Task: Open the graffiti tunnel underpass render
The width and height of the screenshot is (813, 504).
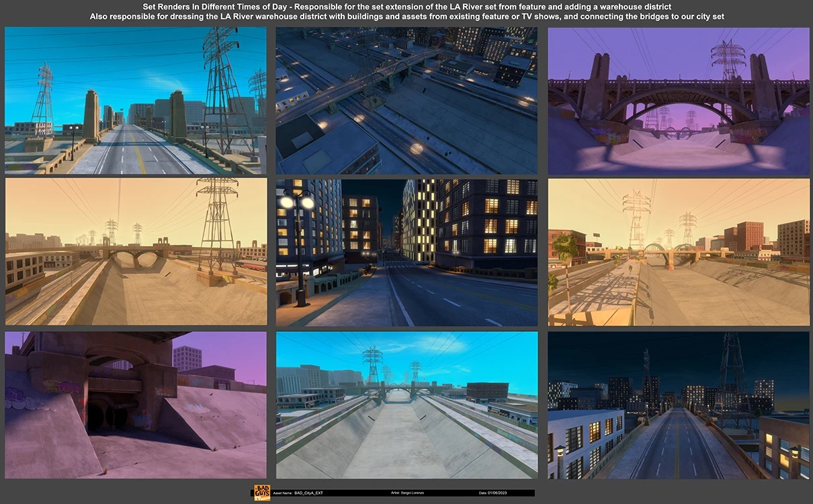Action: (134, 403)
